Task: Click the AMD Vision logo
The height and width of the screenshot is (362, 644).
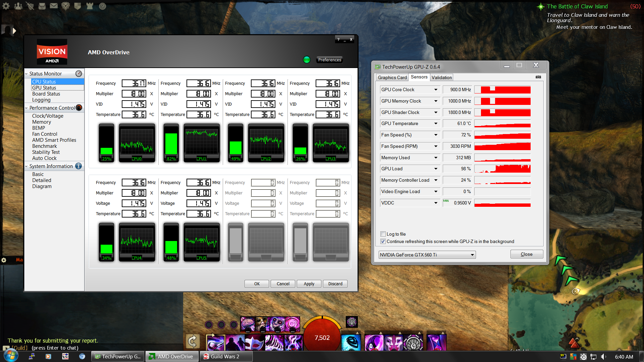Action: pos(52,52)
